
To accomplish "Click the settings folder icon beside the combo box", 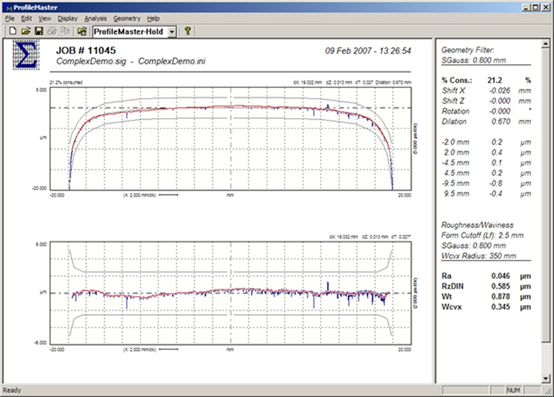I will coord(82,31).
